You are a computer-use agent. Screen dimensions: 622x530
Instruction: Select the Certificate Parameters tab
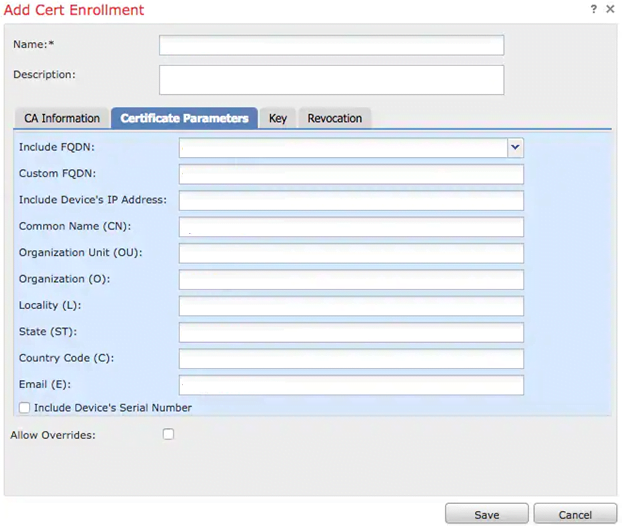tap(184, 118)
